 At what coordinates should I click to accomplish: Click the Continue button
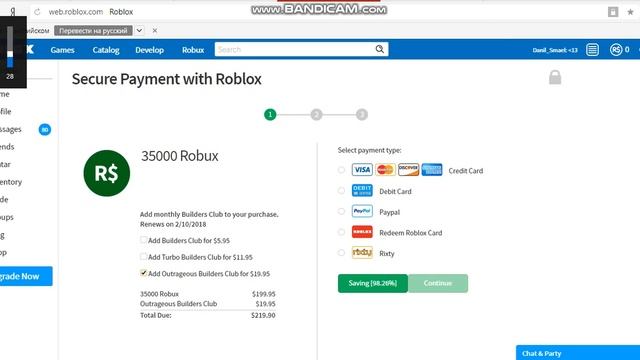pos(438,283)
